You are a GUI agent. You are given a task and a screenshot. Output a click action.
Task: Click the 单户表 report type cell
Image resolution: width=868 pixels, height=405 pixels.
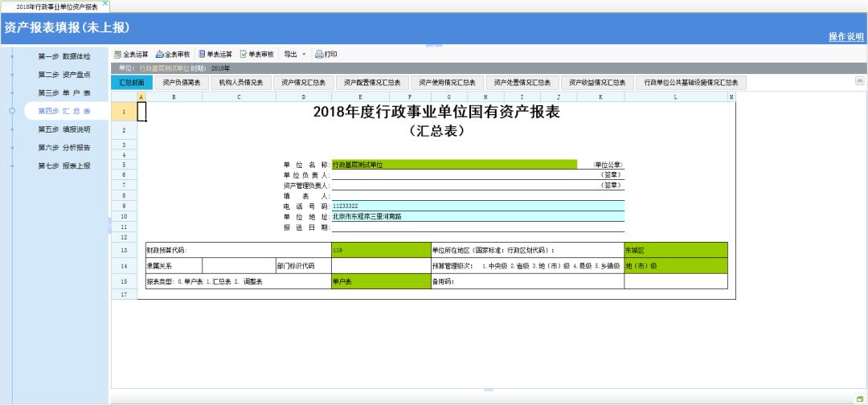[x=381, y=281]
